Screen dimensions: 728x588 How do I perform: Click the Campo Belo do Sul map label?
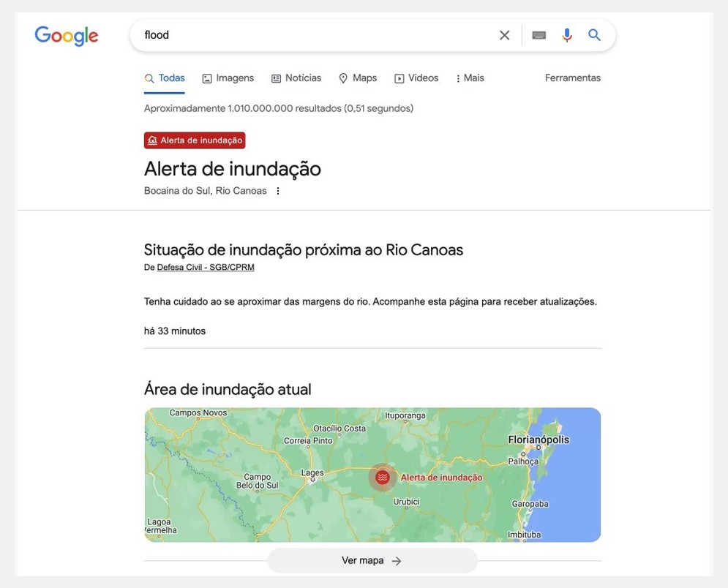click(258, 480)
